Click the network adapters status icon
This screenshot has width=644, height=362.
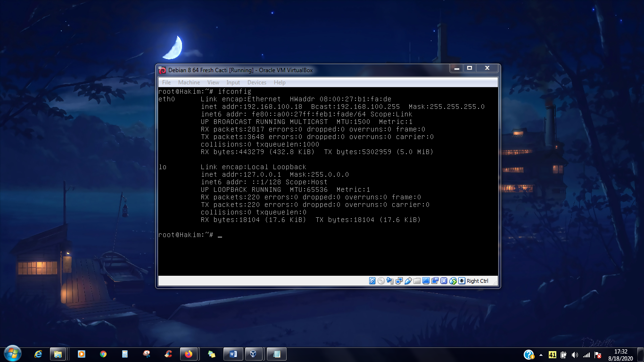click(x=399, y=281)
